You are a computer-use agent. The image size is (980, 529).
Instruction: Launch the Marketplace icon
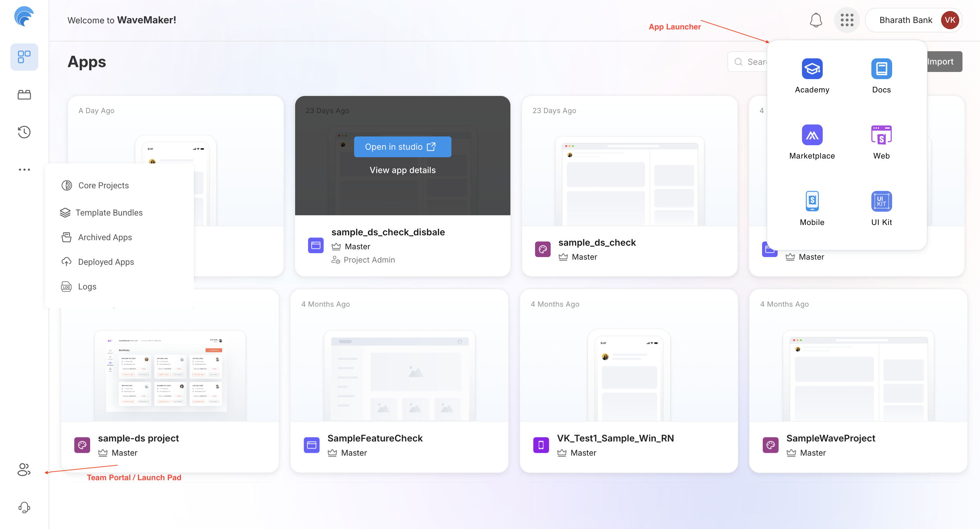(x=812, y=135)
